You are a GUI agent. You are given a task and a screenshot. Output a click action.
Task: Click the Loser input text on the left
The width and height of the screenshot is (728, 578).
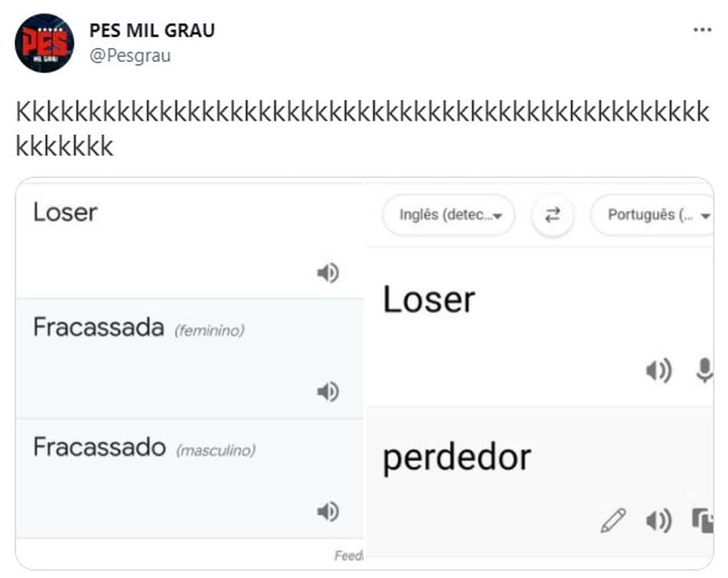pyautogui.click(x=65, y=213)
